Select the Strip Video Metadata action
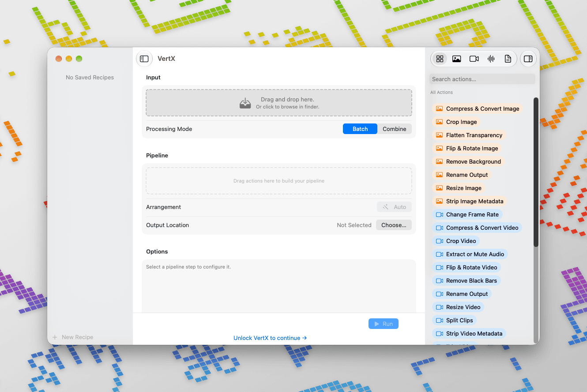 pos(469,333)
